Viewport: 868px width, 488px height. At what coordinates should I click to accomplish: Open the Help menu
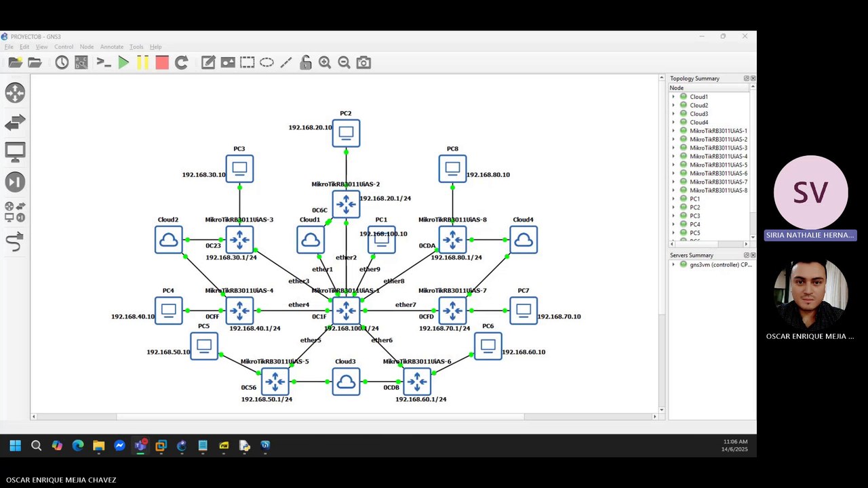tap(155, 47)
